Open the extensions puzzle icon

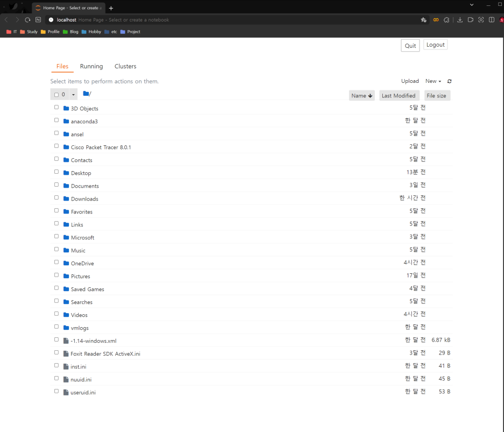pos(446,20)
